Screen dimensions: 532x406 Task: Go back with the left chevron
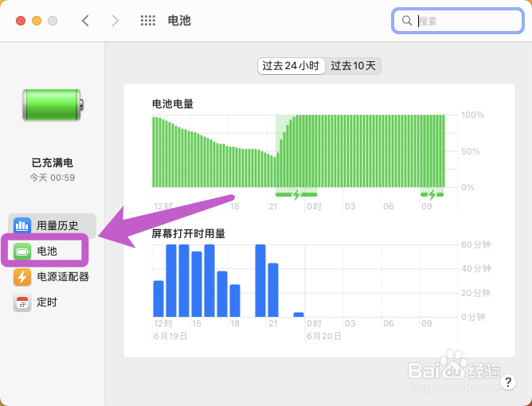pyautogui.click(x=85, y=21)
